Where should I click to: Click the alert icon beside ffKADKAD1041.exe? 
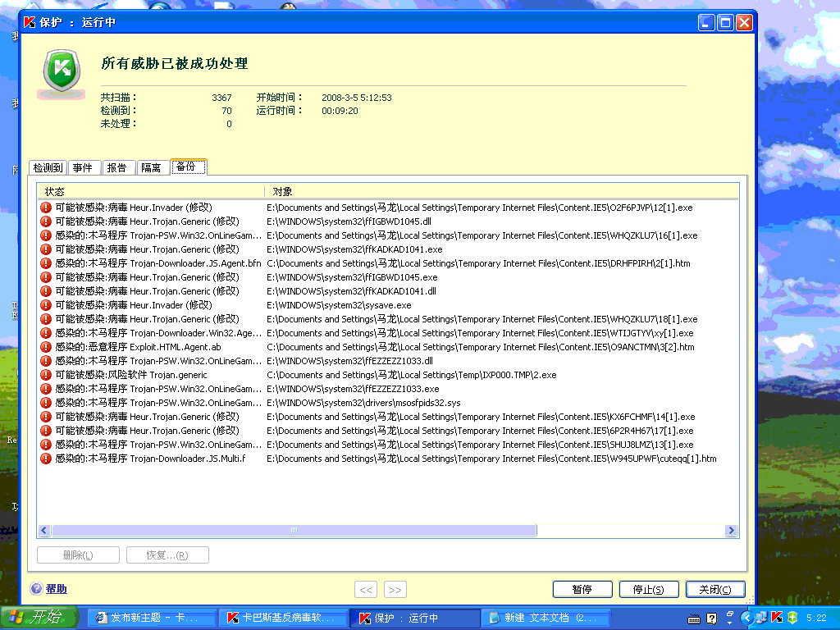pos(46,249)
